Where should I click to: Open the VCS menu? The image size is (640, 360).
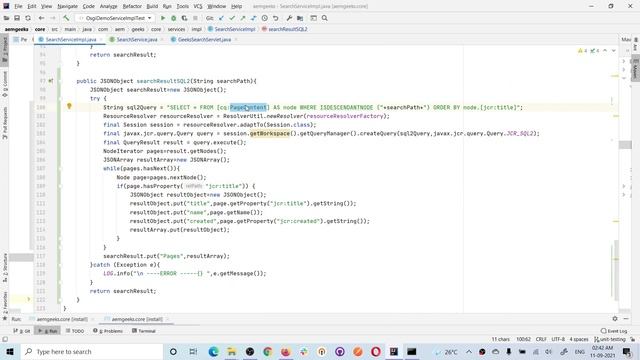point(198,6)
